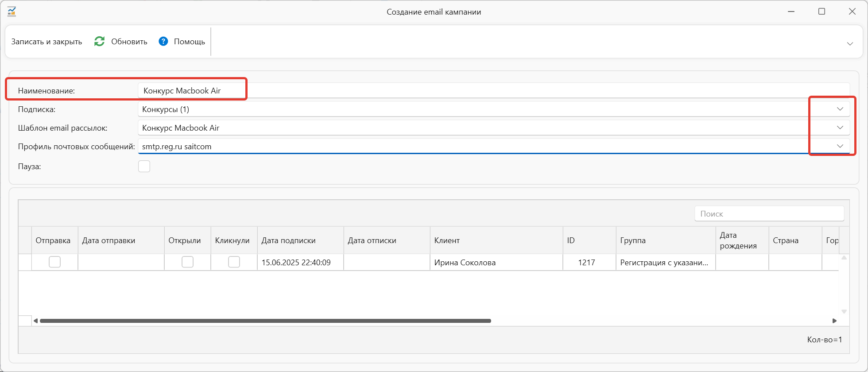Click Записать и закрыть button
The width and height of the screenshot is (868, 372).
pyautogui.click(x=46, y=42)
